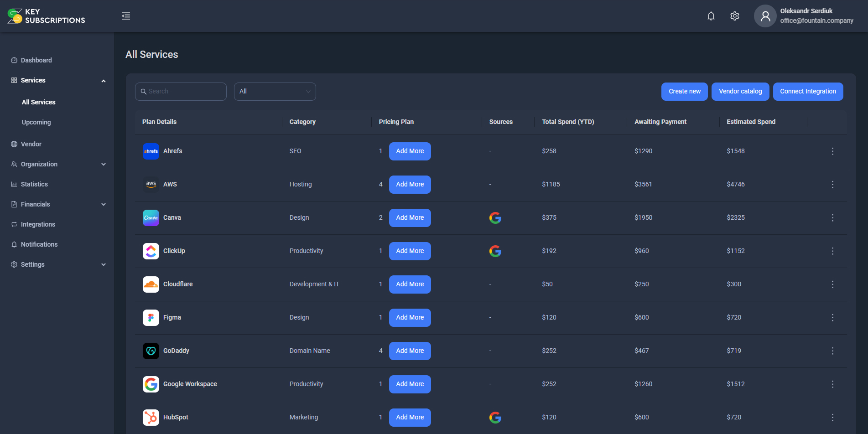Image resolution: width=868 pixels, height=434 pixels.
Task: Click Development & IT category text
Action: (314, 284)
